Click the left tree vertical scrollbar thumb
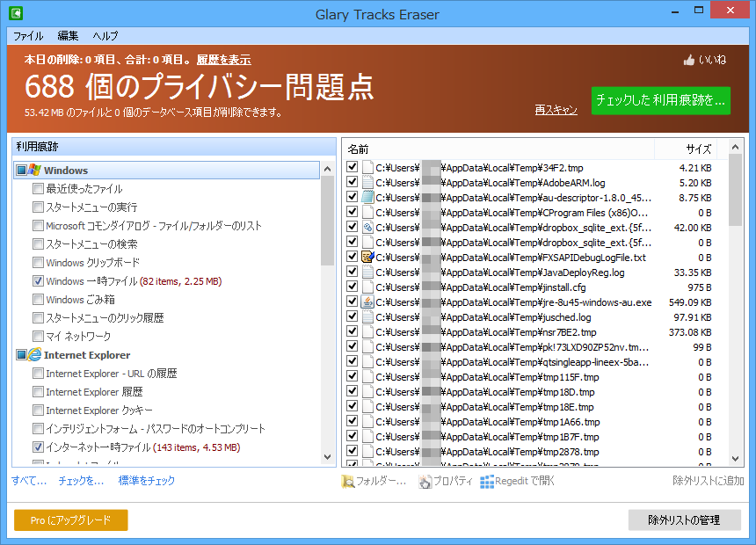The height and width of the screenshot is (545, 756). 327,221
